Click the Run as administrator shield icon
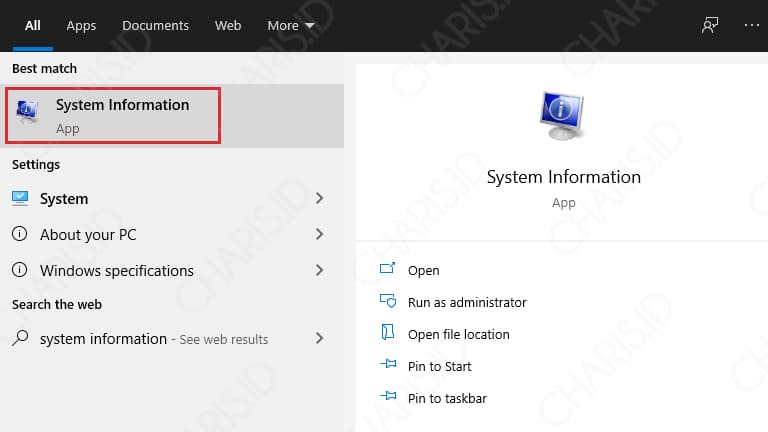 388,300
